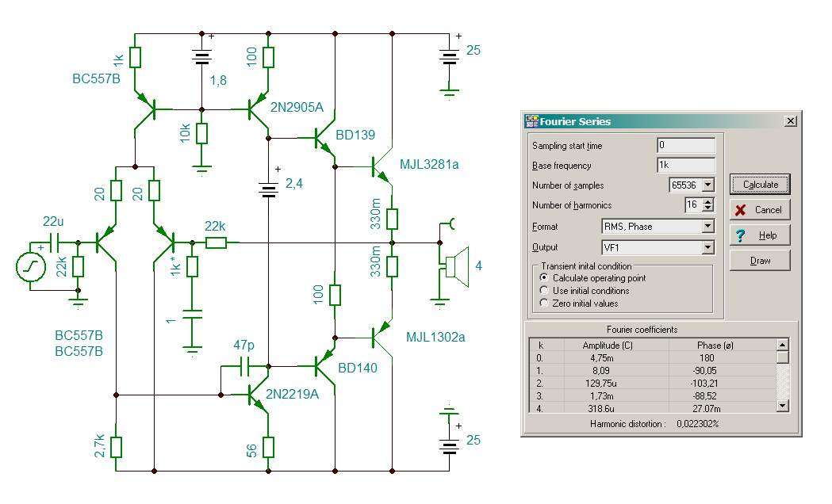The width and height of the screenshot is (832, 504).
Task: Click the Amplitude (C) column header
Action: pos(608,346)
